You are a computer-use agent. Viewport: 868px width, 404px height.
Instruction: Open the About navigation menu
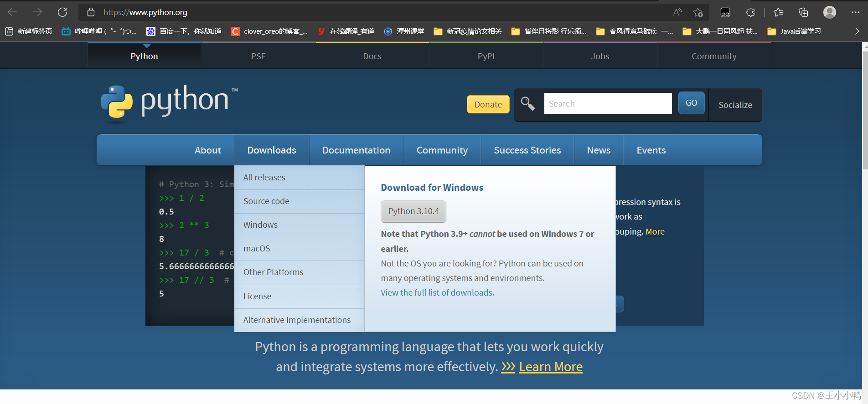pos(208,150)
